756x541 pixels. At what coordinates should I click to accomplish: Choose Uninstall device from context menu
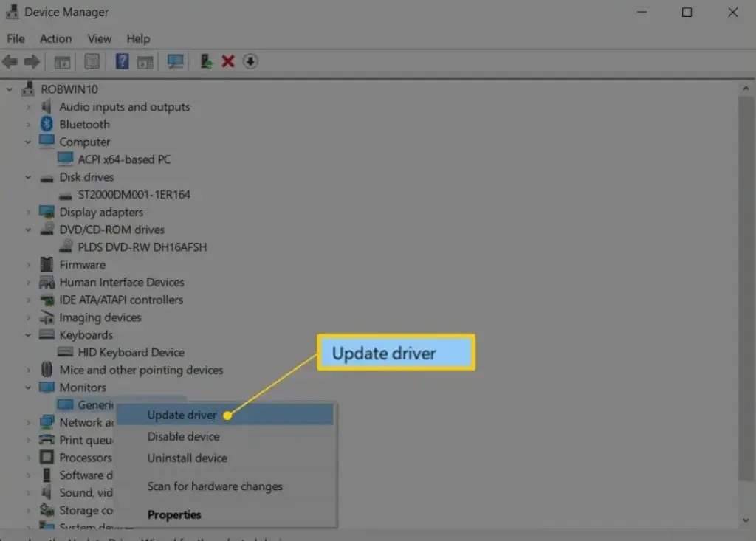pyautogui.click(x=187, y=458)
